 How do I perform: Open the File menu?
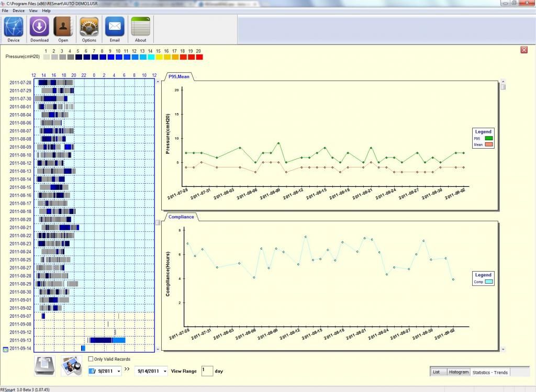point(5,10)
